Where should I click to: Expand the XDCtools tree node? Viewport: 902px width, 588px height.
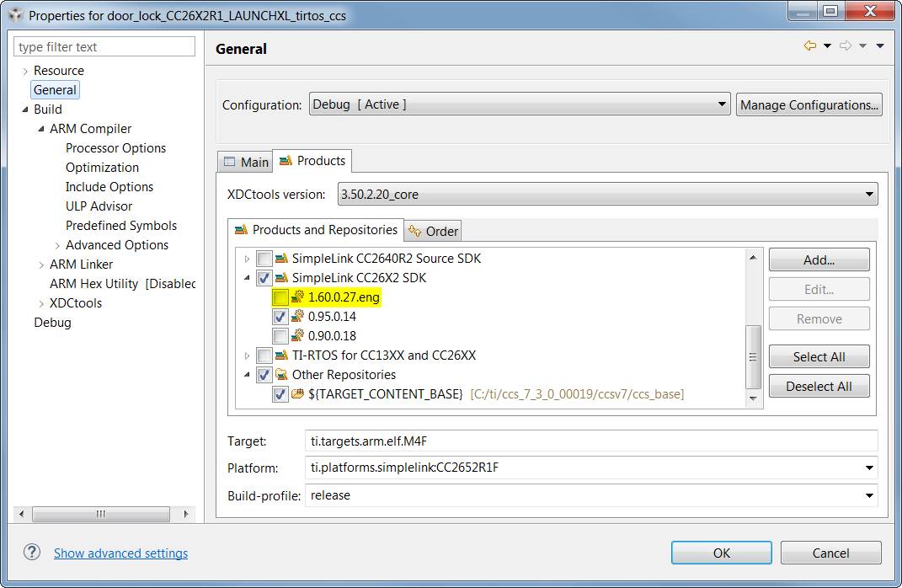pyautogui.click(x=41, y=304)
